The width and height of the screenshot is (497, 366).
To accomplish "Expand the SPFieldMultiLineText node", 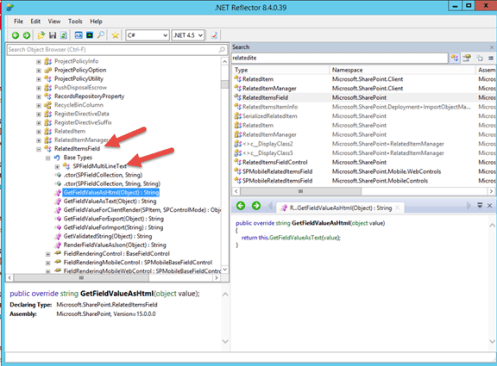I will tap(57, 167).
